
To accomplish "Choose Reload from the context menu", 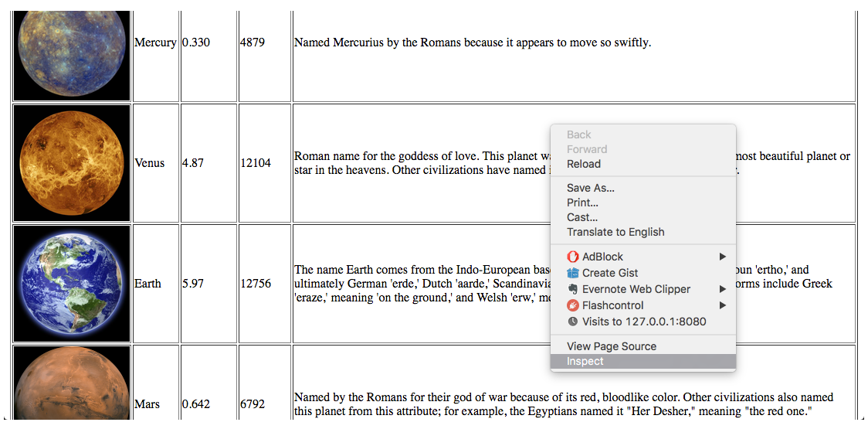I will pos(643,164).
